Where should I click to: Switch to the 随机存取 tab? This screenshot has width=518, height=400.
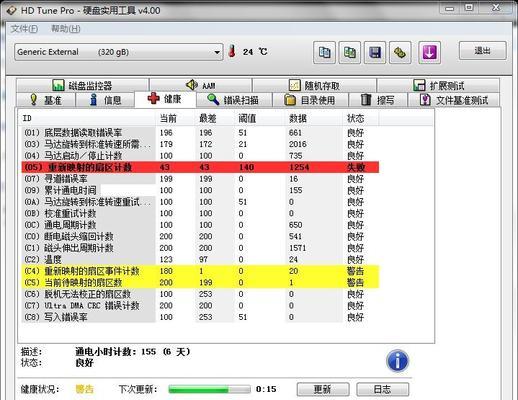(314, 85)
